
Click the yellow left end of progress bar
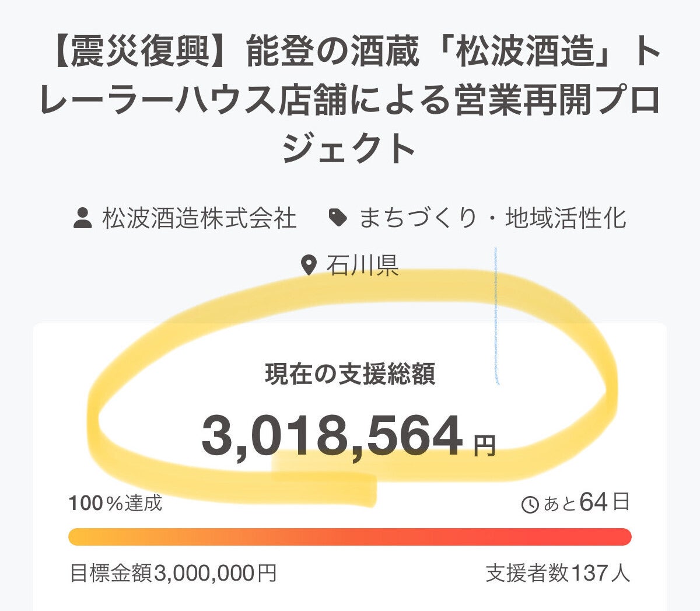[x=79, y=537]
